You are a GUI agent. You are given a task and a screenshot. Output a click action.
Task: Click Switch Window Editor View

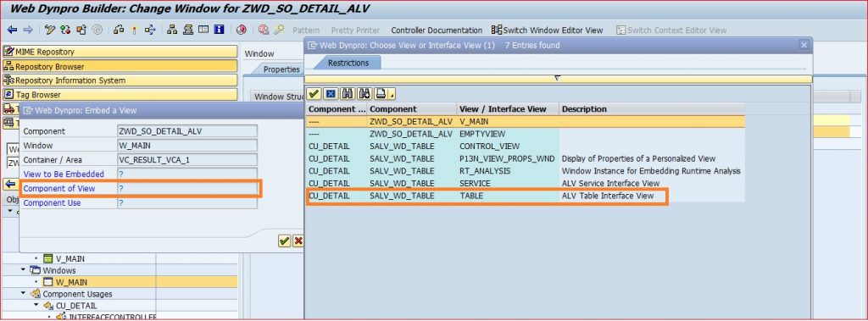point(547,30)
